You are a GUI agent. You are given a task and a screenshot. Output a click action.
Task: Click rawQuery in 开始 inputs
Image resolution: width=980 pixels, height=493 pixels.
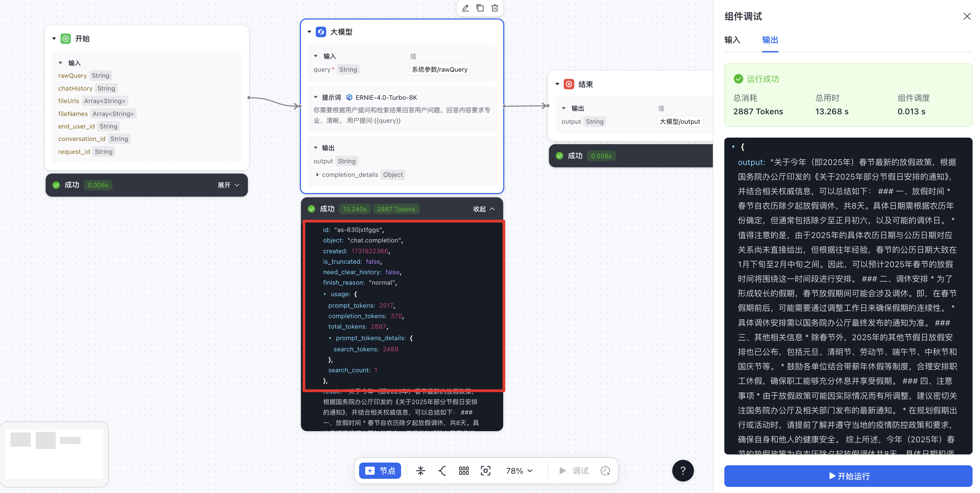(x=72, y=75)
